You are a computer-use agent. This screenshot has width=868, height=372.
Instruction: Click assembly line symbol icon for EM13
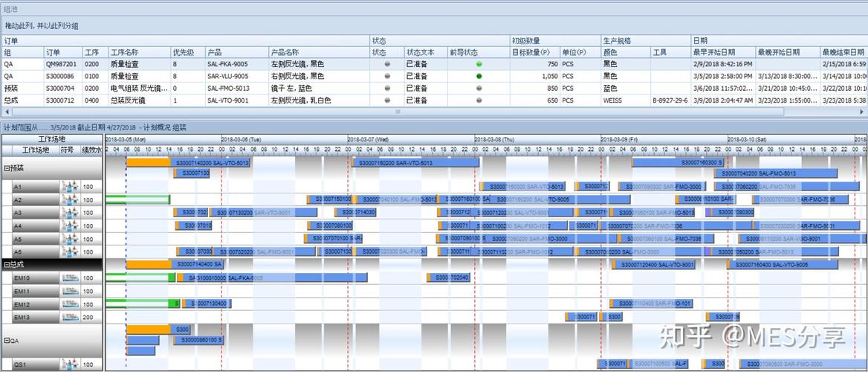(71, 317)
